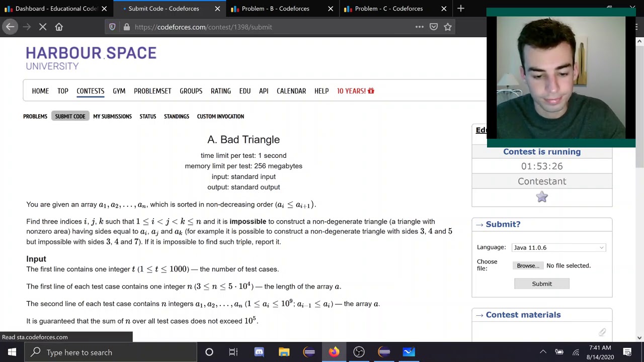The image size is (644, 362).
Task: Go to CONTESTS in the main menu
Action: tap(91, 91)
